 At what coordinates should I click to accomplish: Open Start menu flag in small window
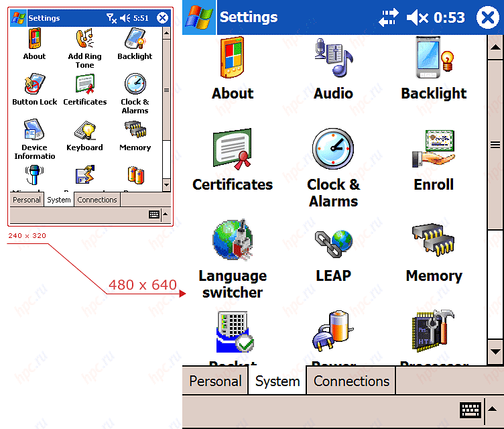(x=18, y=18)
